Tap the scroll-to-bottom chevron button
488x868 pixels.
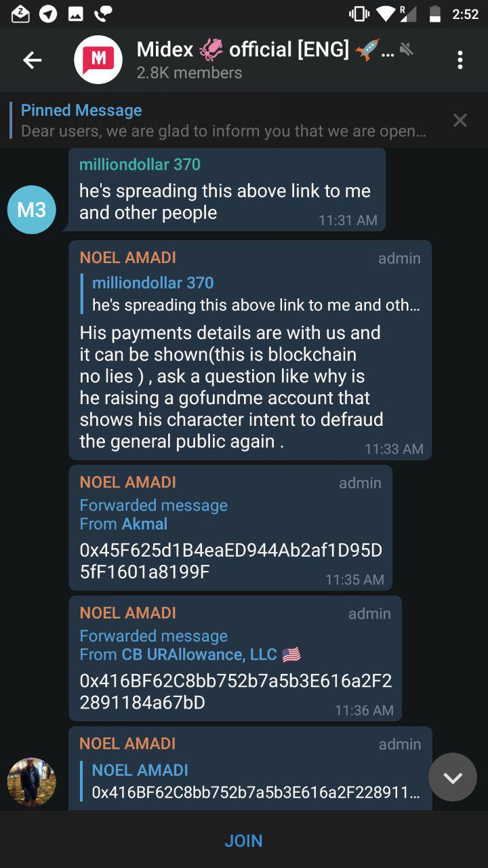(453, 777)
